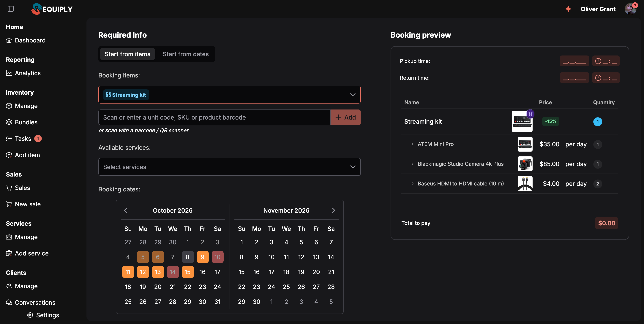
Task: Click the Streaming kit quantity badge
Action: (x=597, y=122)
